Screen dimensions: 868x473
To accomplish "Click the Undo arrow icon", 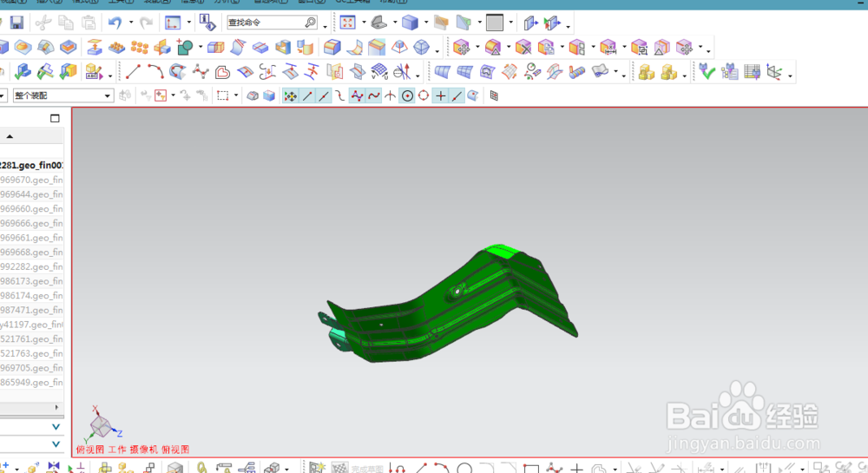I will pos(115,23).
